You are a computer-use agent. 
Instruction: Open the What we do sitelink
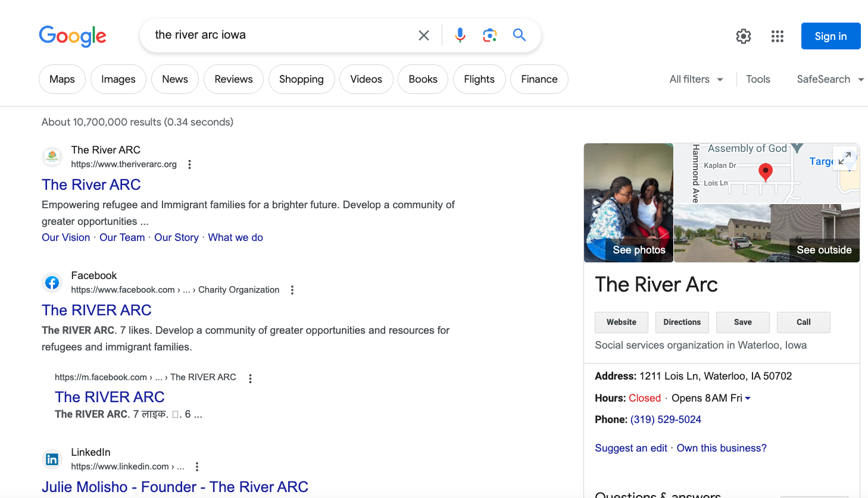coord(235,237)
